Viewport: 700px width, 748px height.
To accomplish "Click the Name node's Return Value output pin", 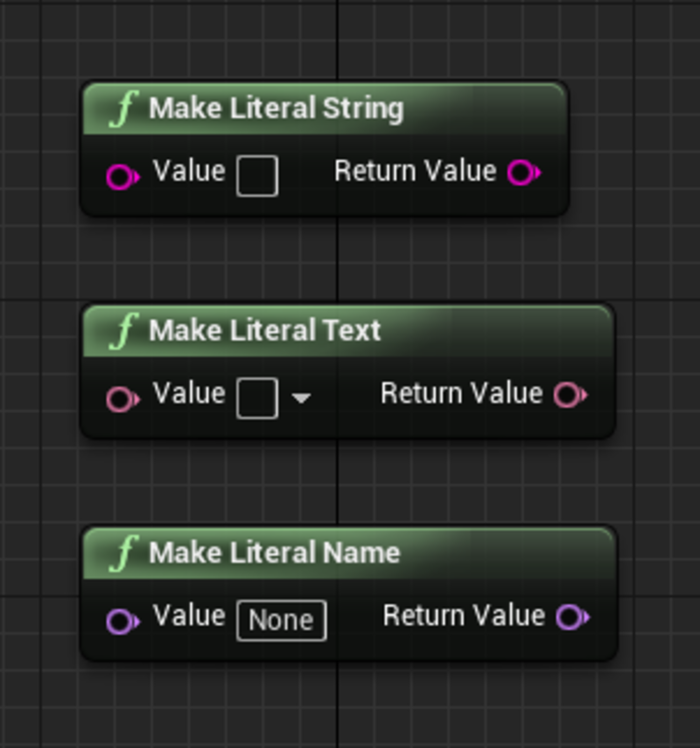I will point(571,617).
